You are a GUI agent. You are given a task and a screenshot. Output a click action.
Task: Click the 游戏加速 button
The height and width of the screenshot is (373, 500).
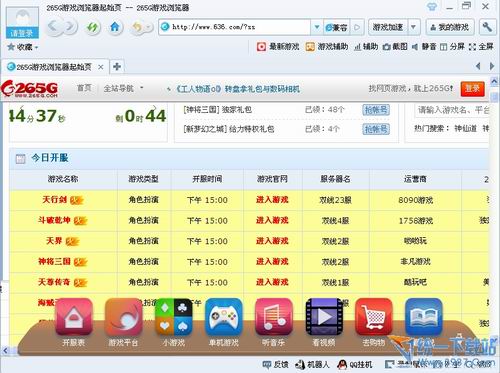point(388,27)
